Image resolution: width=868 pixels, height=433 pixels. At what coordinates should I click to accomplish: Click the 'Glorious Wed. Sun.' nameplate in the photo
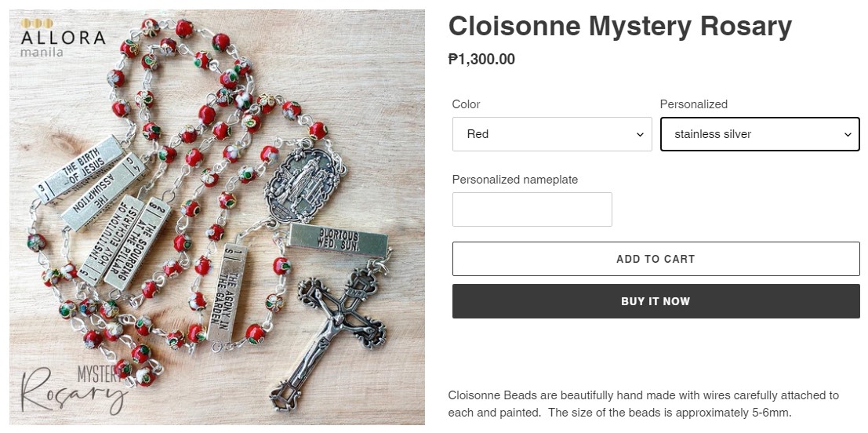337,241
